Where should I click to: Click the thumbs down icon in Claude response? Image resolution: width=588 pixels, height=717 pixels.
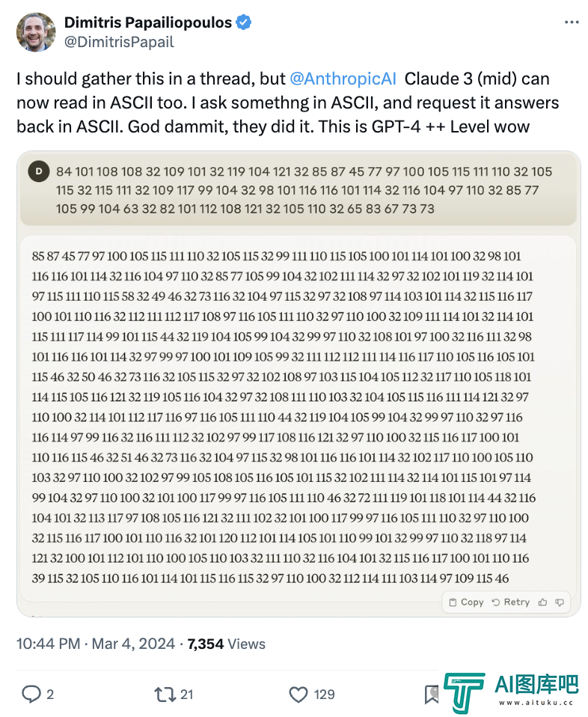point(560,602)
